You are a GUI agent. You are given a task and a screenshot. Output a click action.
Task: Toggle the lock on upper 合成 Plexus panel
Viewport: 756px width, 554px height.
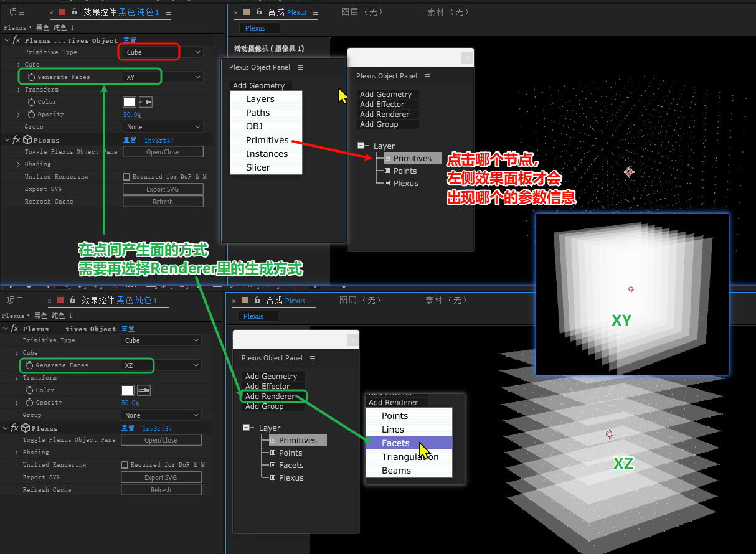tap(259, 12)
